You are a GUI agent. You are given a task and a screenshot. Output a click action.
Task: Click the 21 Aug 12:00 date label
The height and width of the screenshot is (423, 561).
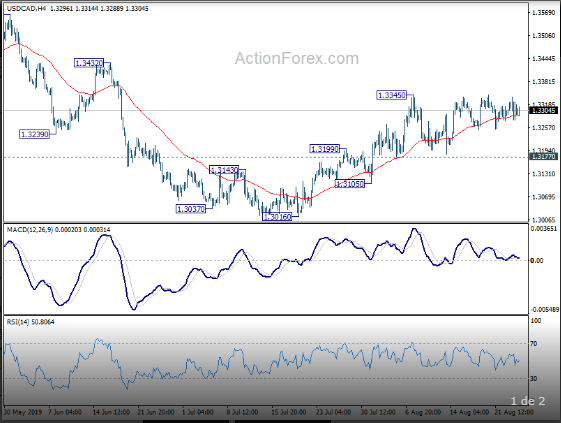[514, 412]
